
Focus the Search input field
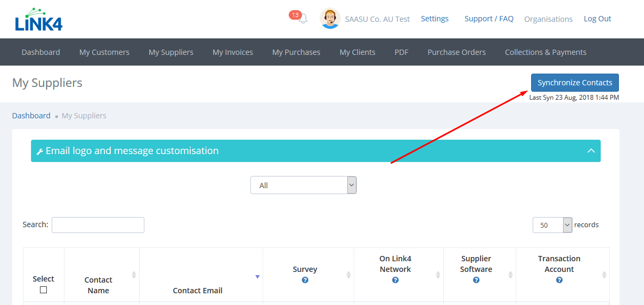point(98,225)
